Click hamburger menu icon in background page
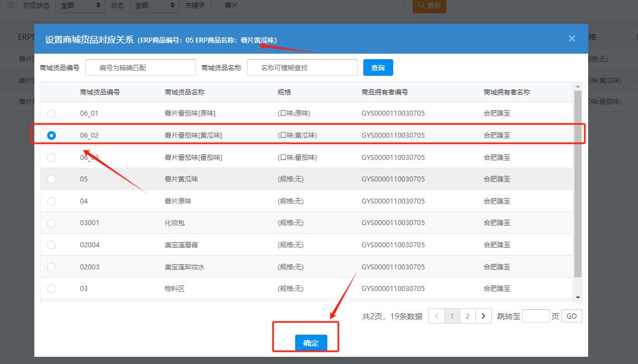This screenshot has width=638, height=364. click(10, 6)
